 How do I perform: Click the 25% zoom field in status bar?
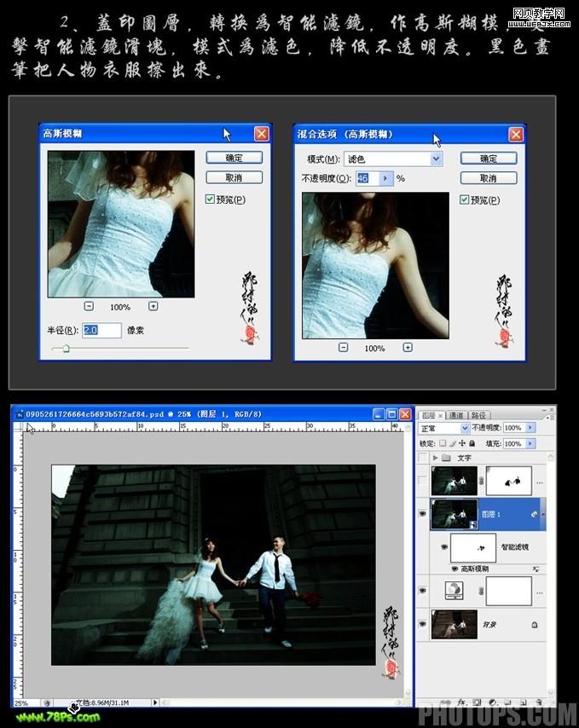coord(25,703)
